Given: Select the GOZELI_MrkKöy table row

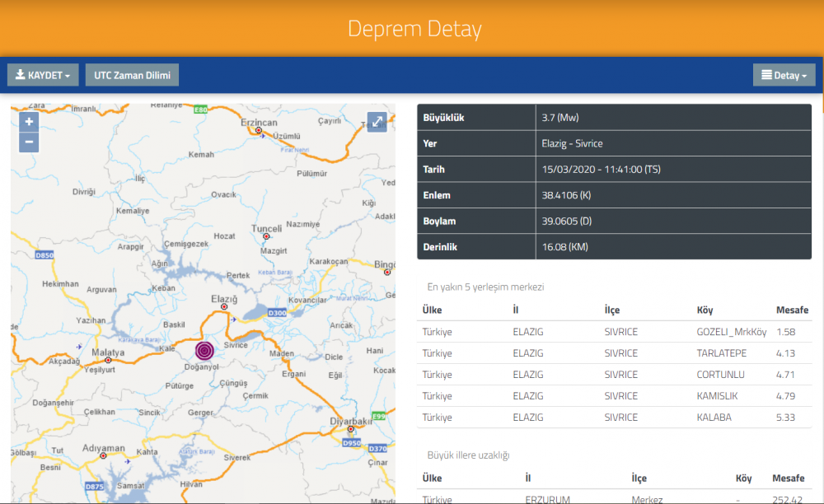Looking at the screenshot, I should tap(614, 332).
